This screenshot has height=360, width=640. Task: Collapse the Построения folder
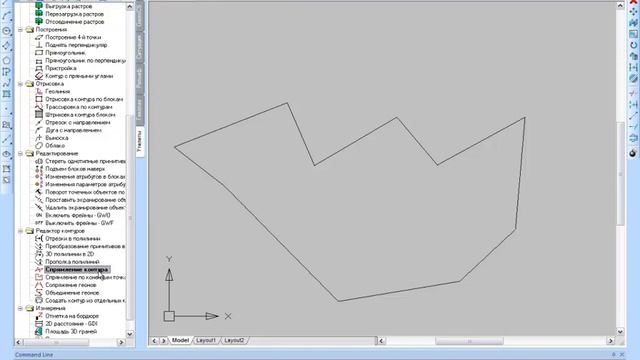pos(20,29)
